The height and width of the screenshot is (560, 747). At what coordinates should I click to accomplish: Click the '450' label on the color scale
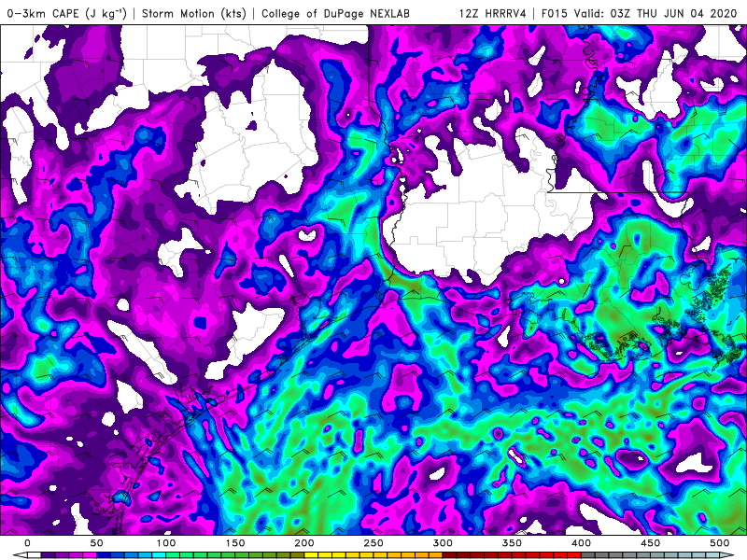[x=650, y=543]
